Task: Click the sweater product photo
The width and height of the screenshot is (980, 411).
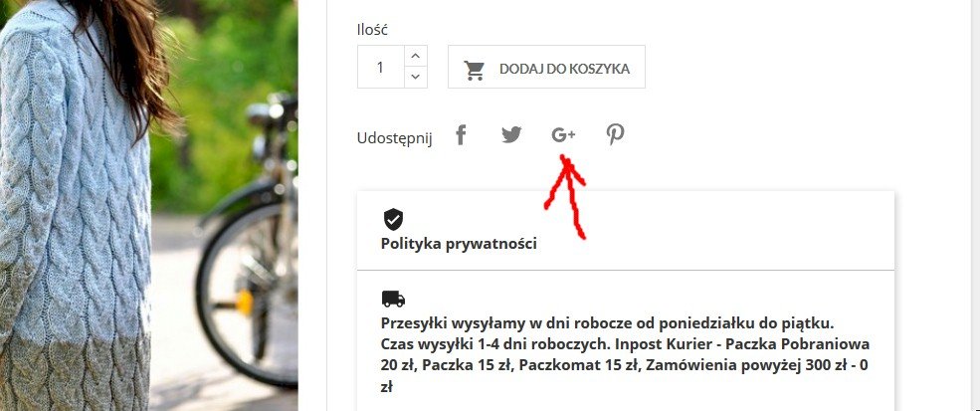Action: [75, 206]
